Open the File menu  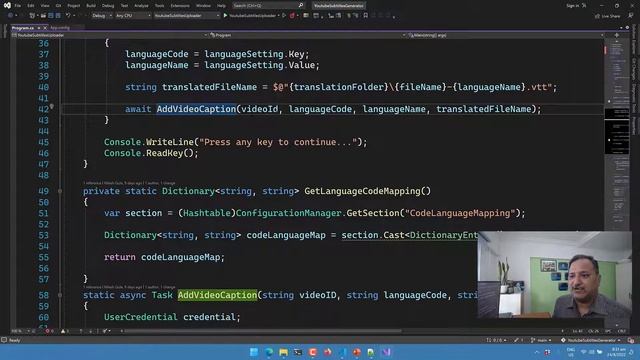click(18, 6)
